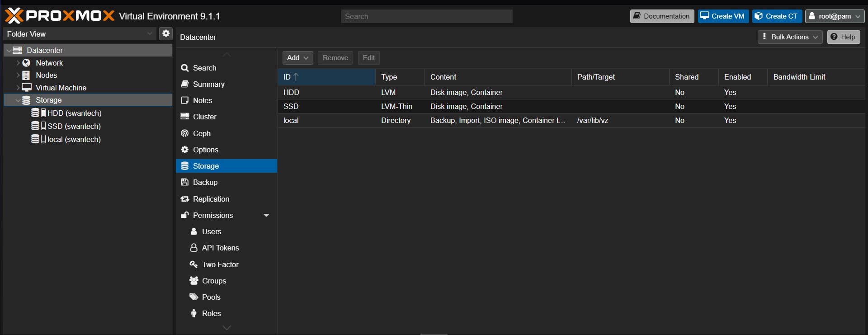Image resolution: width=868 pixels, height=335 pixels.
Task: Click the top search input field
Action: (x=427, y=16)
